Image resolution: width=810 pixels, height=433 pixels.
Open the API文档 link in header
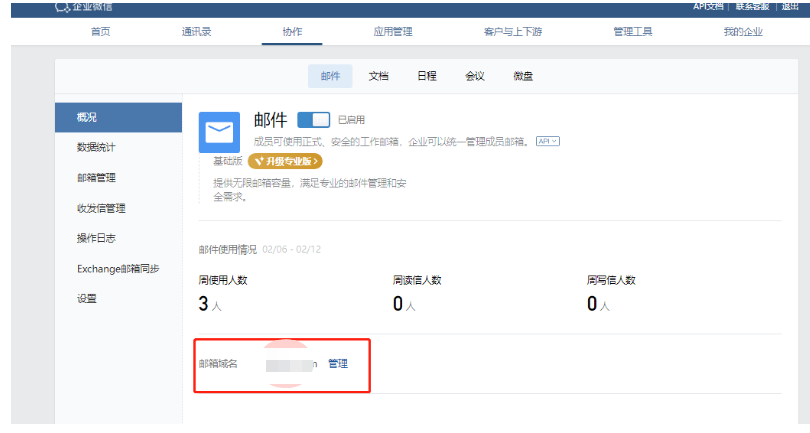coord(707,6)
